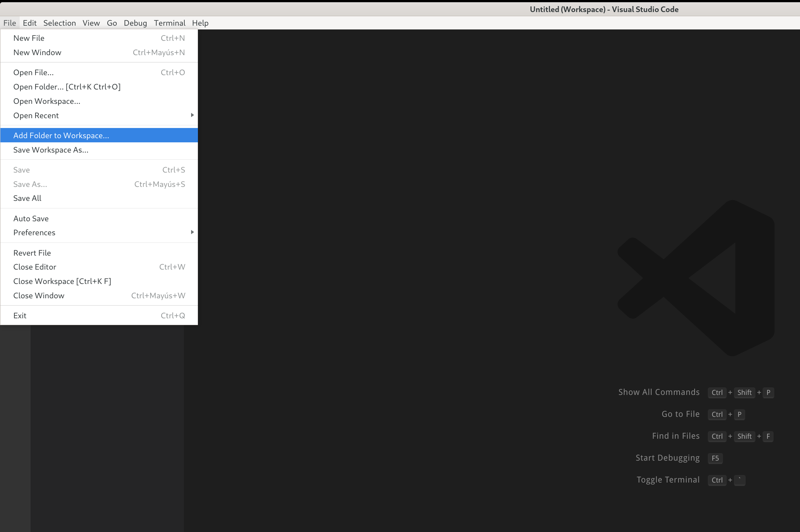Open the File menu
This screenshot has width=800, height=532.
pos(9,23)
